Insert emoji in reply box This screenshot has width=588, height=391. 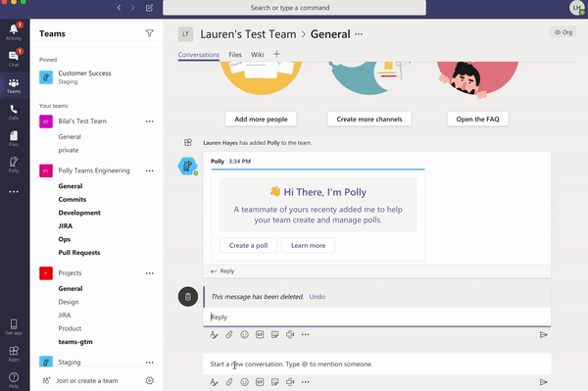[244, 335]
